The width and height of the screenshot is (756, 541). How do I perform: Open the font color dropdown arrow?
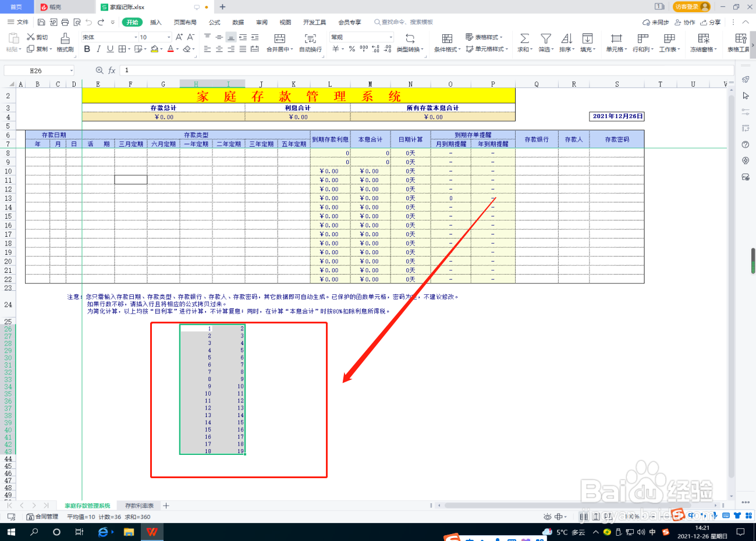click(x=177, y=49)
